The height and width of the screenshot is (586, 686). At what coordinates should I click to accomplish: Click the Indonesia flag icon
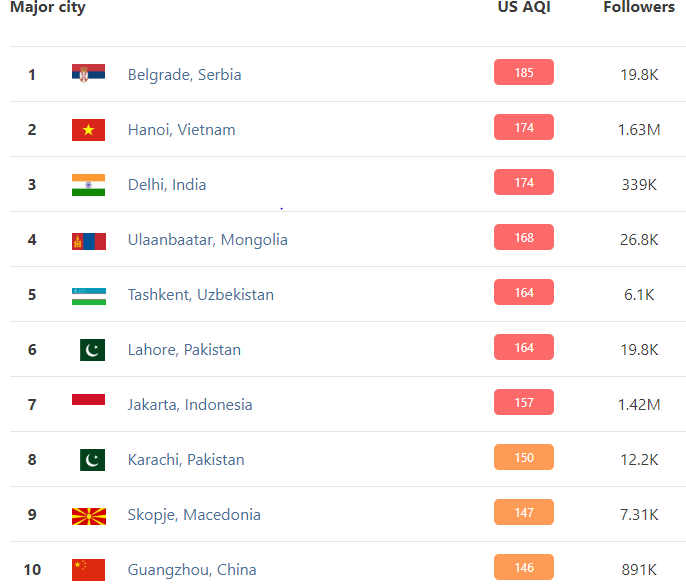pyautogui.click(x=88, y=399)
